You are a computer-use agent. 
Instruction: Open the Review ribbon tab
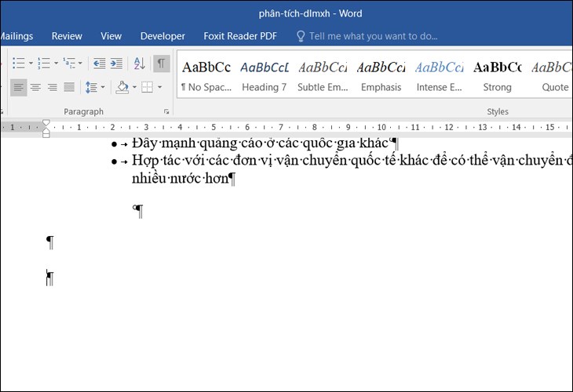(x=67, y=36)
